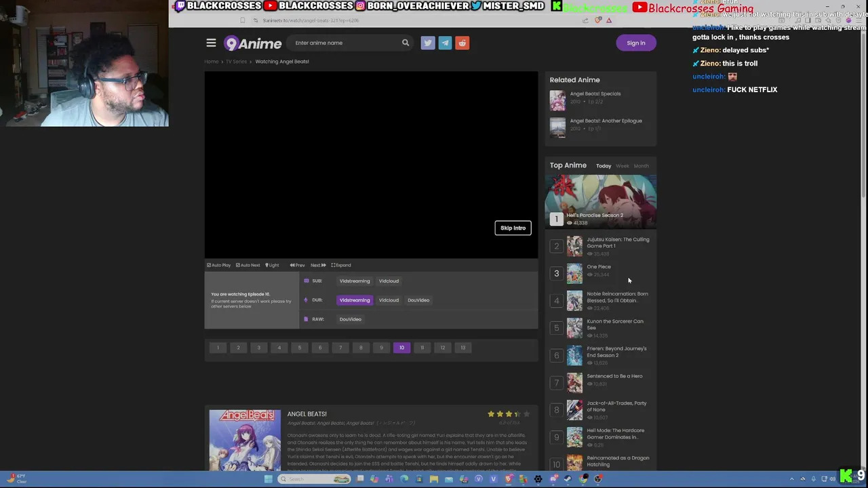The image size is (868, 488).
Task: Open File Explorer from taskbar
Action: coord(434,479)
